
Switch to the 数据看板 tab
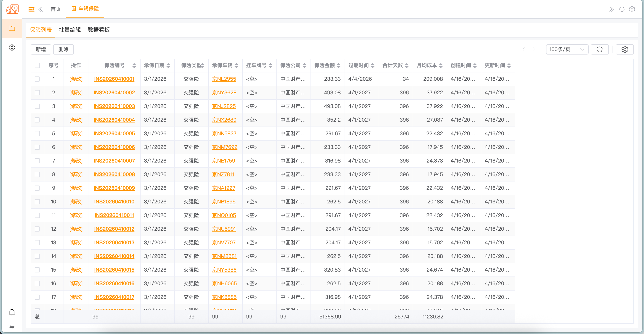(99, 30)
